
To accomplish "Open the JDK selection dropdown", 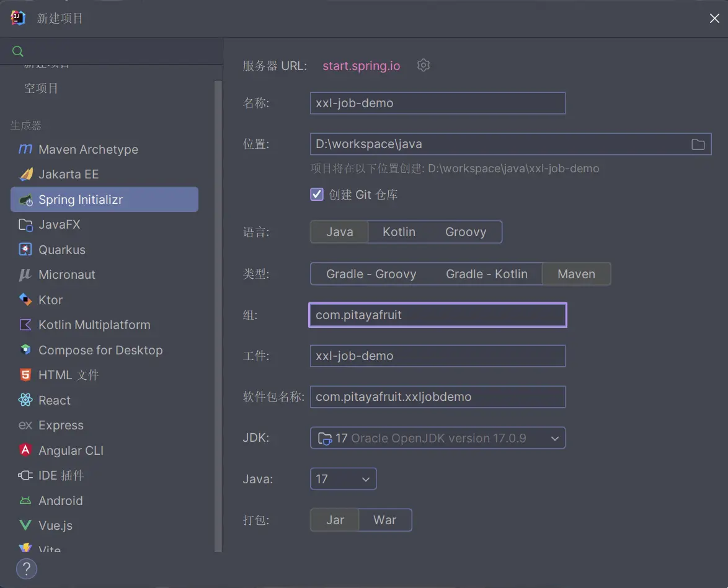I will point(437,437).
